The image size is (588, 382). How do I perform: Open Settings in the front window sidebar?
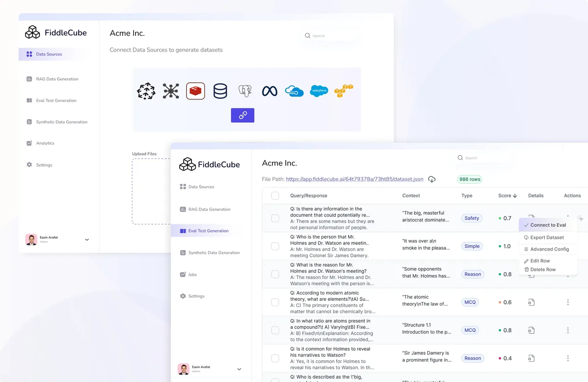(x=192, y=296)
